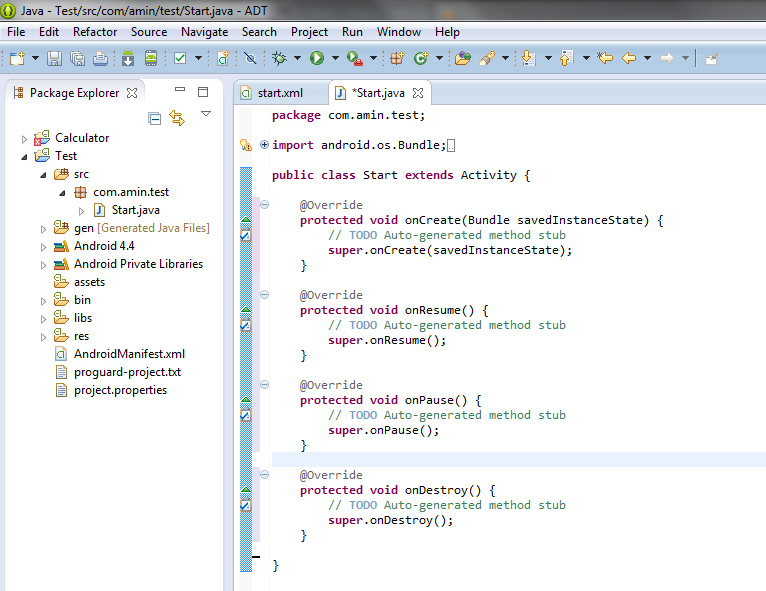Image resolution: width=766 pixels, height=591 pixels.
Task: Open the New wizard dropdown arrow
Action: (35, 58)
